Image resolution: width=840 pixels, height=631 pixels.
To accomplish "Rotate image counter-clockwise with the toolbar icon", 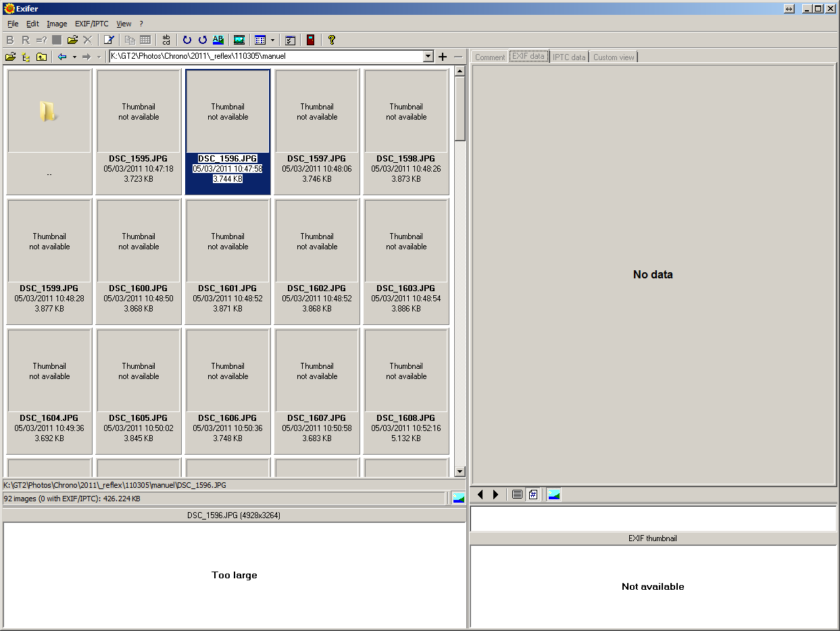I will (x=203, y=40).
